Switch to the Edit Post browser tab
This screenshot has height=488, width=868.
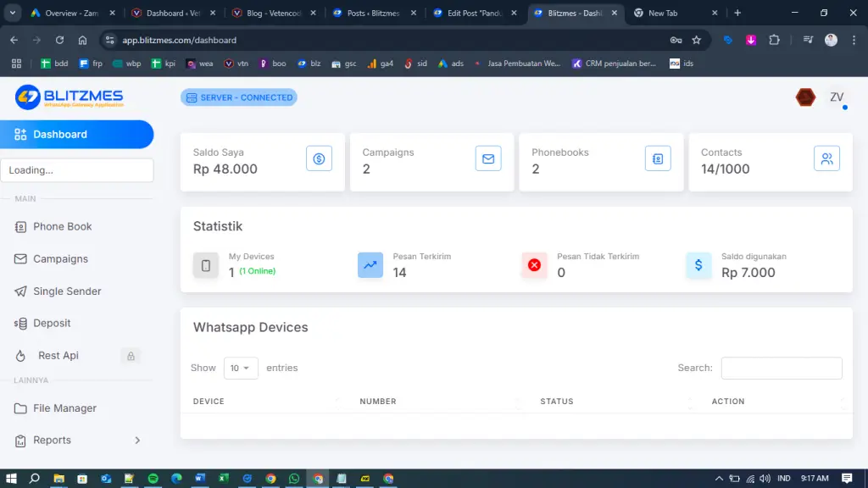(x=475, y=14)
